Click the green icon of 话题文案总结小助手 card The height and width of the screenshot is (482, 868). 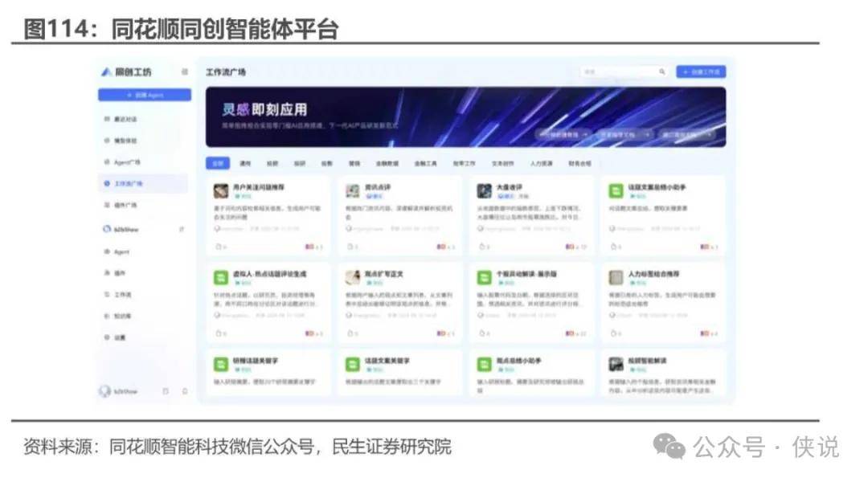pos(616,191)
